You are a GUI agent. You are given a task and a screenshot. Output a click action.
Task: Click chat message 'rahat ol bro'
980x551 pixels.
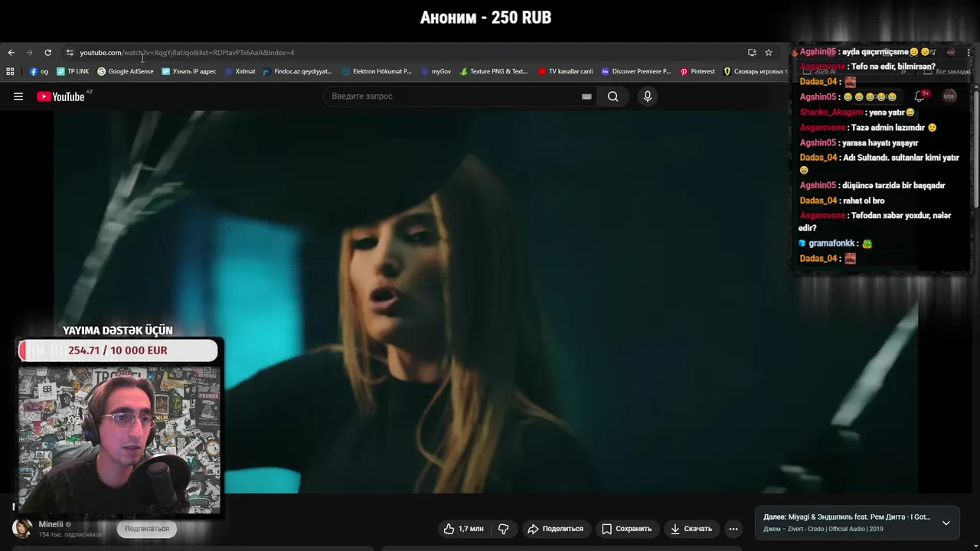tap(864, 201)
